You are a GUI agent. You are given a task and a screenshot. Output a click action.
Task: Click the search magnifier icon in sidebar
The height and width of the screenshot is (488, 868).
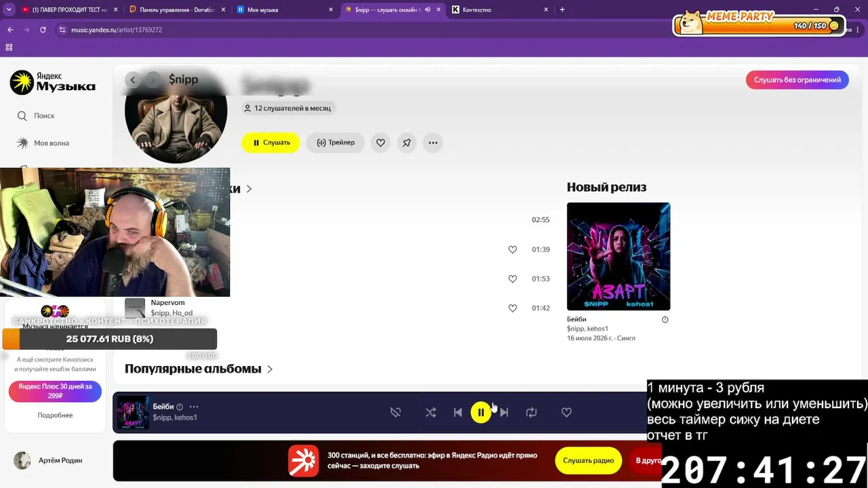pos(22,116)
